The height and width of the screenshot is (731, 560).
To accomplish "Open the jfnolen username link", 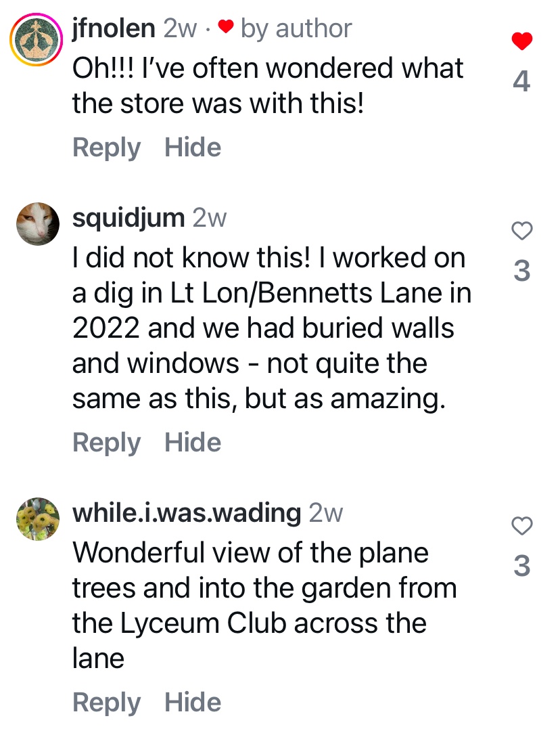I will coord(114,28).
